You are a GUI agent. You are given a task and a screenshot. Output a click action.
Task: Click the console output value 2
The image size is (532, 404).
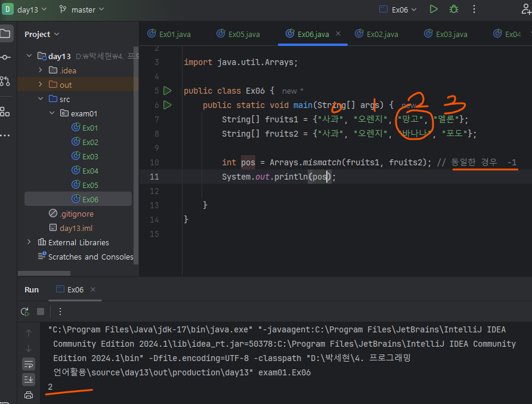(x=50, y=387)
